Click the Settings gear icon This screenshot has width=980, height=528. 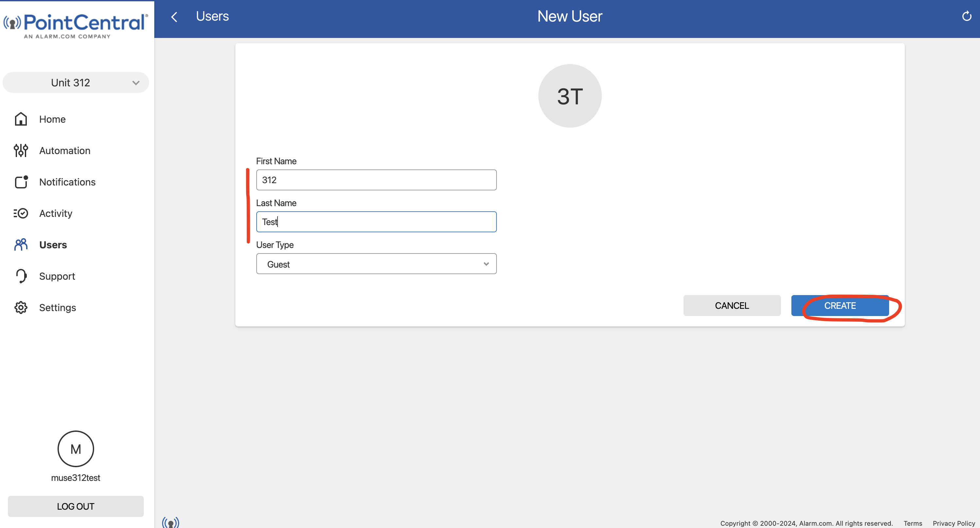(x=21, y=308)
